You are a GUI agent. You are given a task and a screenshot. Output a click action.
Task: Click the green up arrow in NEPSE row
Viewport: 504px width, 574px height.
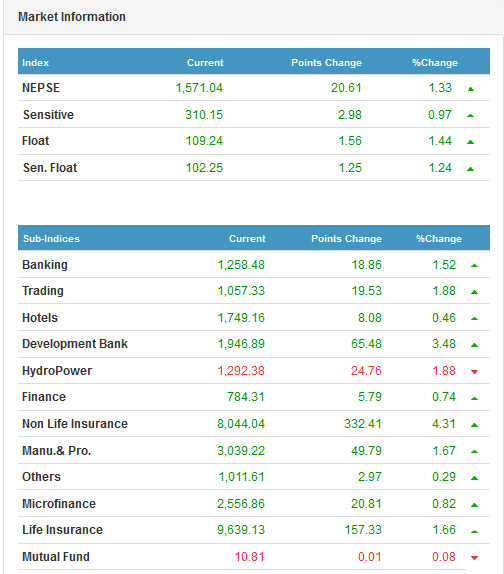point(471,89)
